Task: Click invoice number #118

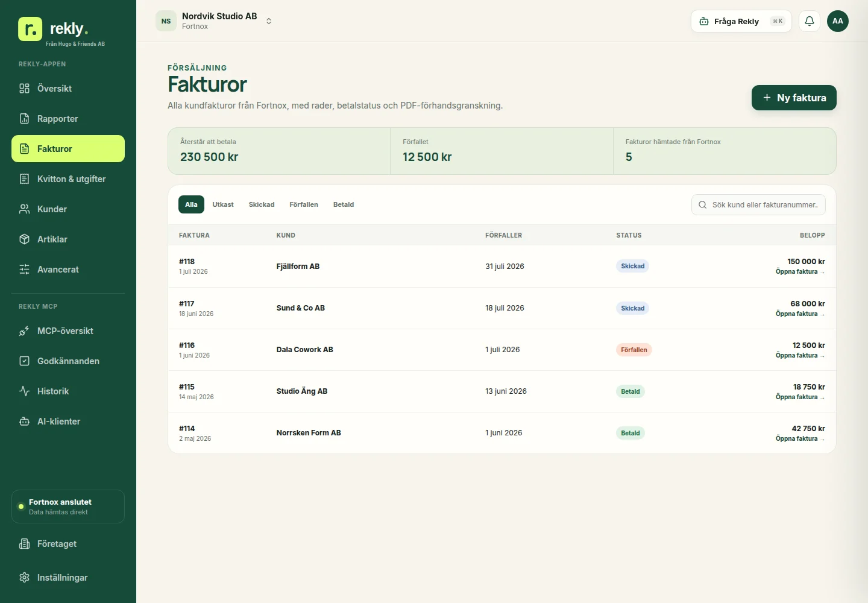Action: (x=187, y=262)
